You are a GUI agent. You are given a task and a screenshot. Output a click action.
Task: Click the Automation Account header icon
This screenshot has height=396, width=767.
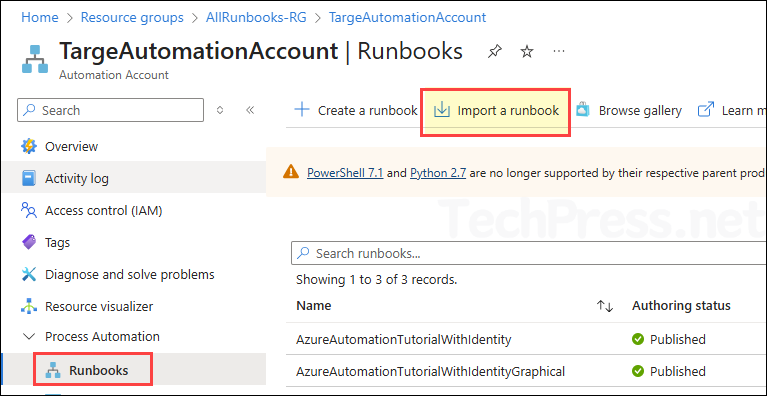click(35, 60)
